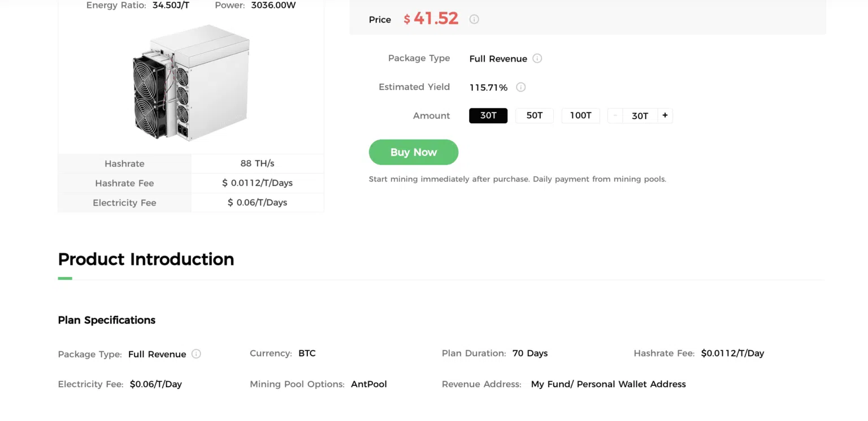
Task: Click the Plan Specifications subheading
Action: point(107,320)
